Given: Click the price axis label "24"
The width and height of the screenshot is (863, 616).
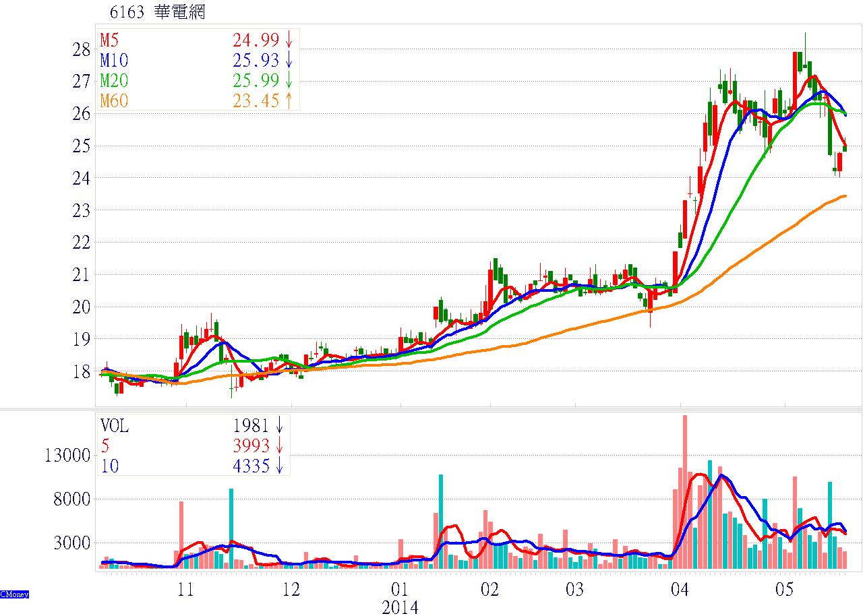Looking at the screenshot, I should click(x=82, y=179).
